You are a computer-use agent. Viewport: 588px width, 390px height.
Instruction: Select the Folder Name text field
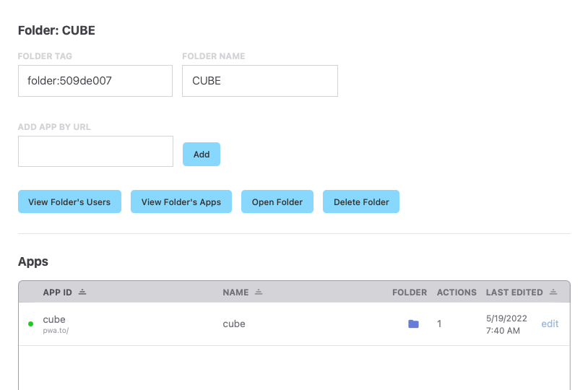(x=260, y=81)
